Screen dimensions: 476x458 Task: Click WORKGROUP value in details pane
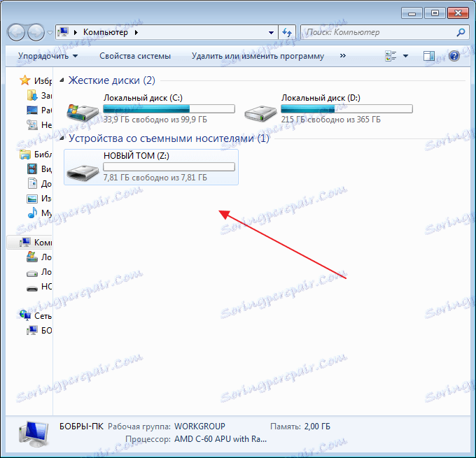pyautogui.click(x=199, y=426)
